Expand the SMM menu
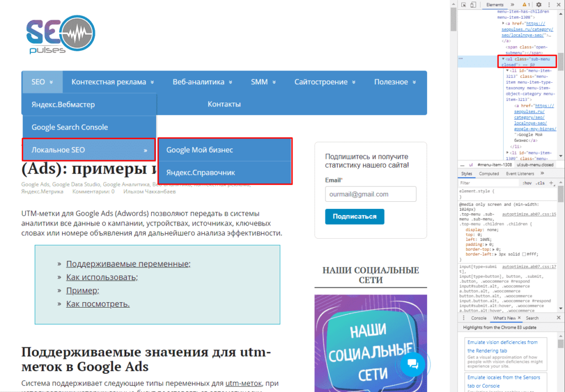Screen dimensions: 565x392 263,82
